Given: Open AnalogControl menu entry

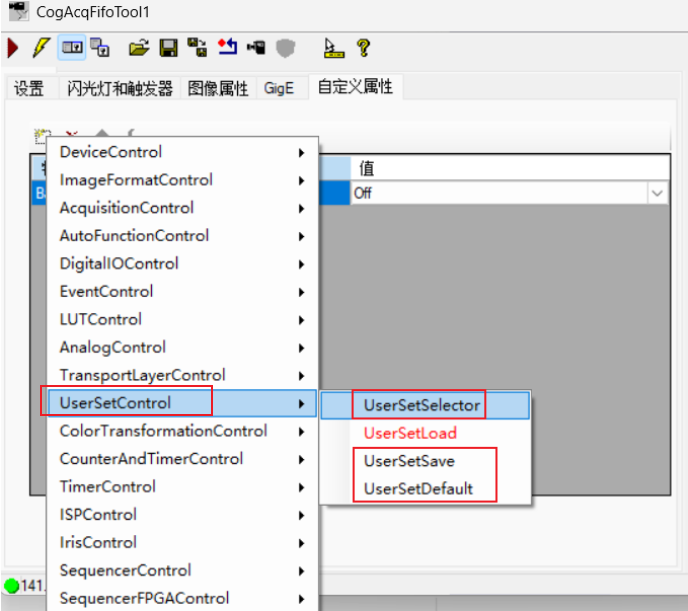Looking at the screenshot, I should [x=182, y=347].
